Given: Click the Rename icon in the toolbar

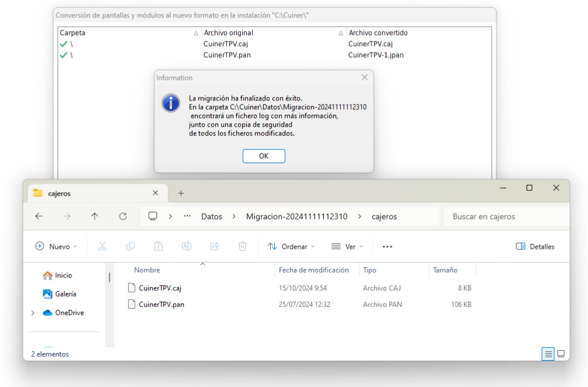Looking at the screenshot, I should click(x=187, y=246).
